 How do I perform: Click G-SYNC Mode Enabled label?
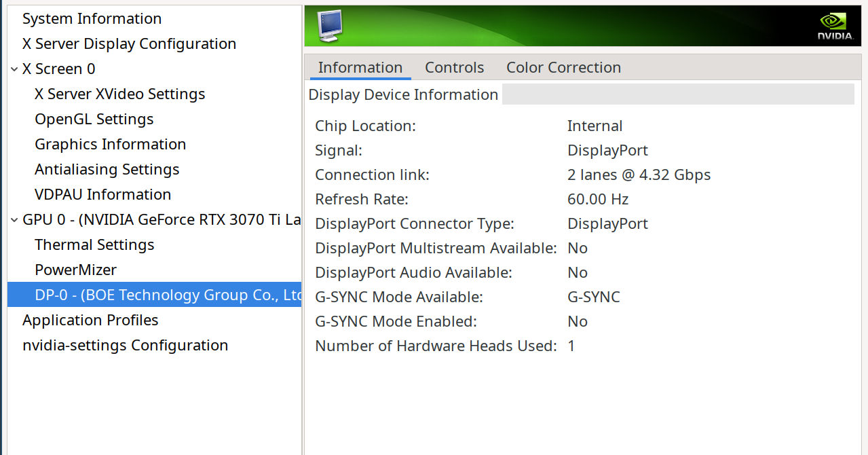(x=396, y=321)
